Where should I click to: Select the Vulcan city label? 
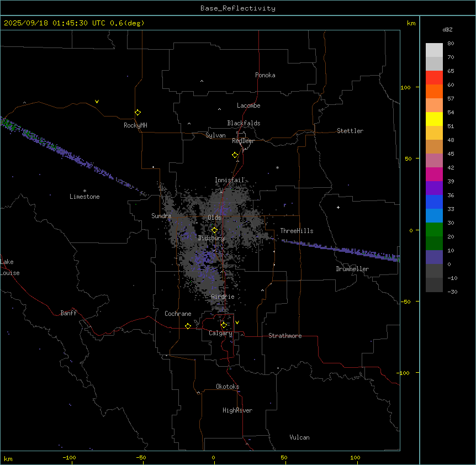click(x=299, y=437)
